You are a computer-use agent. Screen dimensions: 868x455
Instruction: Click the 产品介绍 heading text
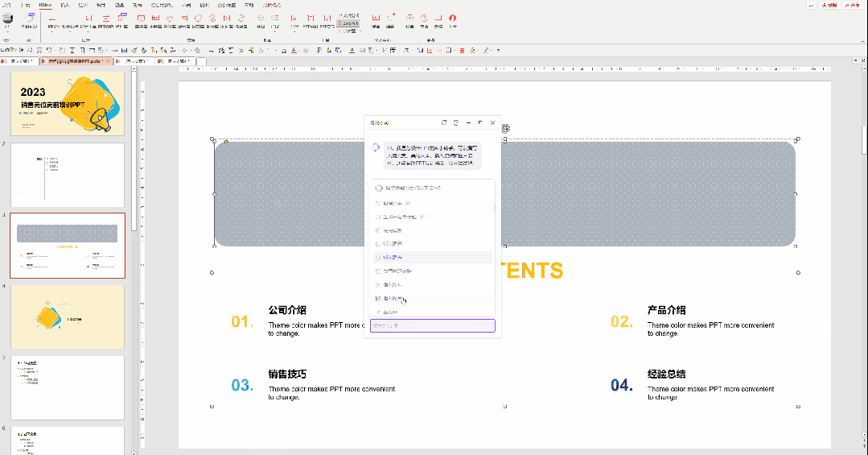pos(667,310)
